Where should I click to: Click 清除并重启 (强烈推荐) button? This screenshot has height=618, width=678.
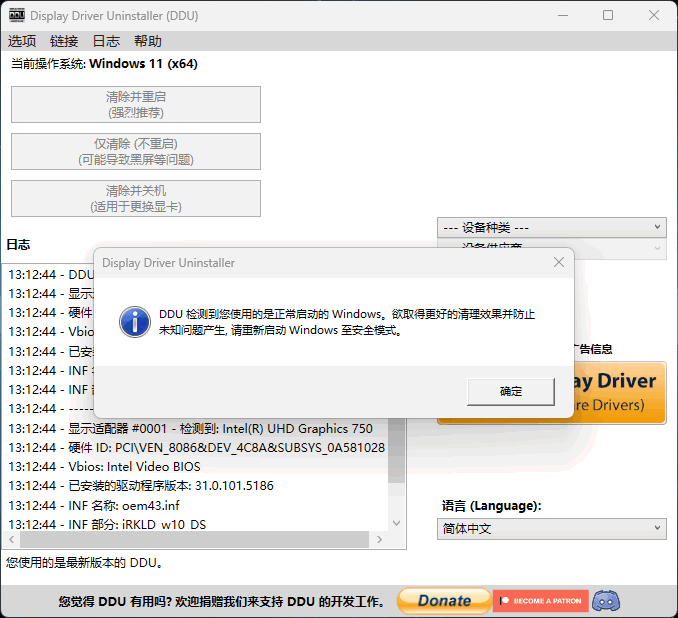tap(136, 104)
